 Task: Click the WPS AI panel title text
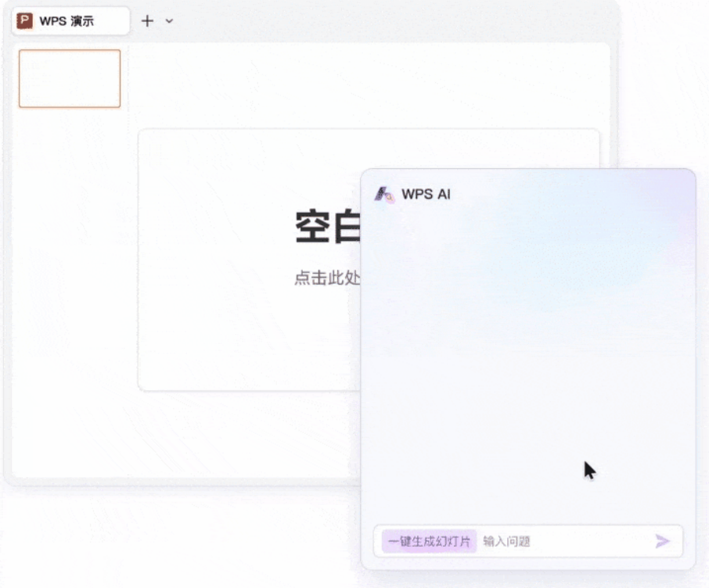click(426, 194)
